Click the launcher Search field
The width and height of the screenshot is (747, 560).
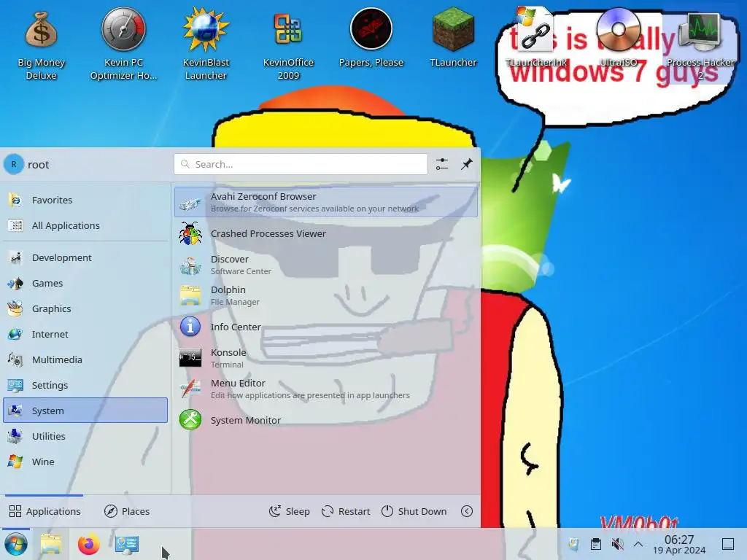point(301,164)
